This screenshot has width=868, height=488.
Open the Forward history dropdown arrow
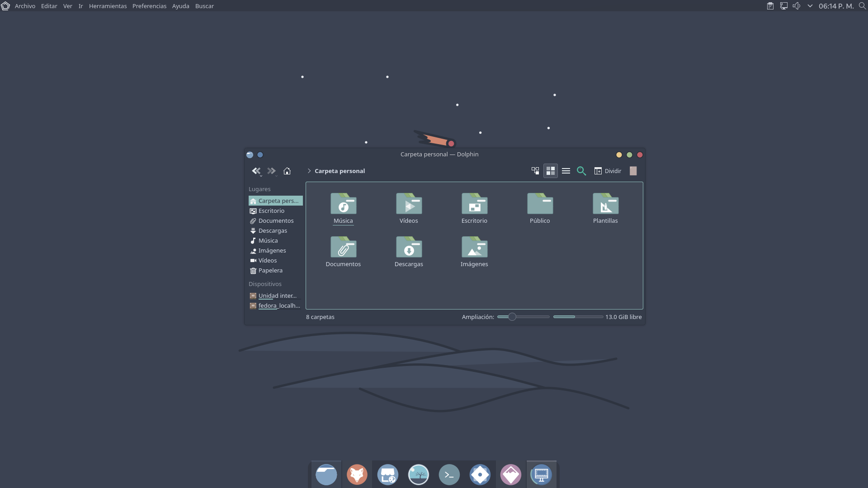[x=276, y=176]
